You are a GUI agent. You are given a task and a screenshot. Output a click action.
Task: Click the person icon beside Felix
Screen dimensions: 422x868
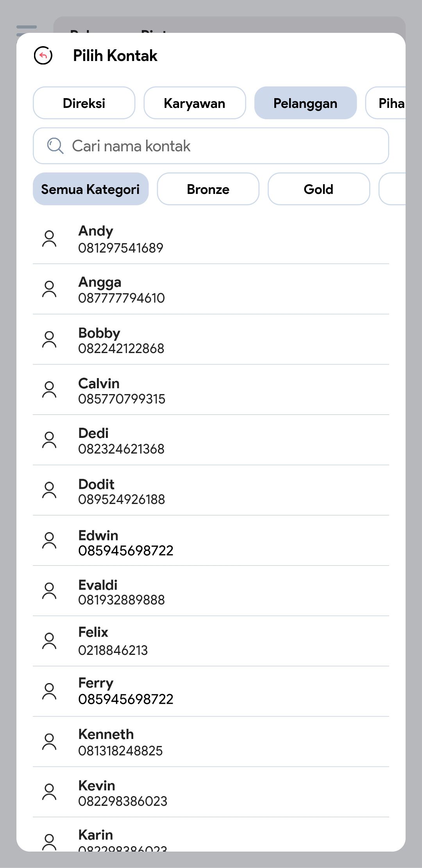(49, 641)
